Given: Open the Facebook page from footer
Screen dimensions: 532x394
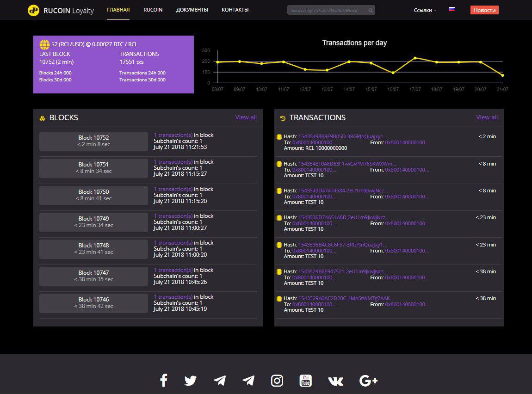Looking at the screenshot, I should click(x=164, y=381).
